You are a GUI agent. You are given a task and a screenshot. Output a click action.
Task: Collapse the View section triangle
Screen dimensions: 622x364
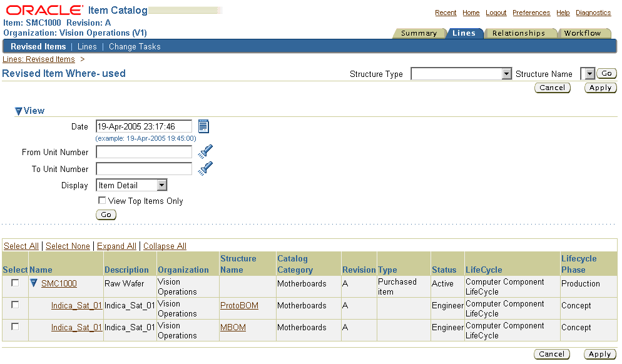18,111
